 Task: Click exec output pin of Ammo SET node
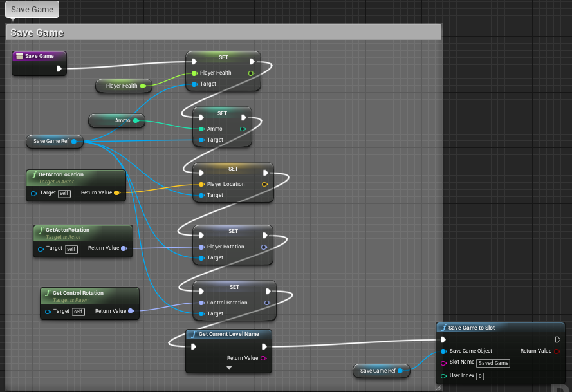click(244, 118)
